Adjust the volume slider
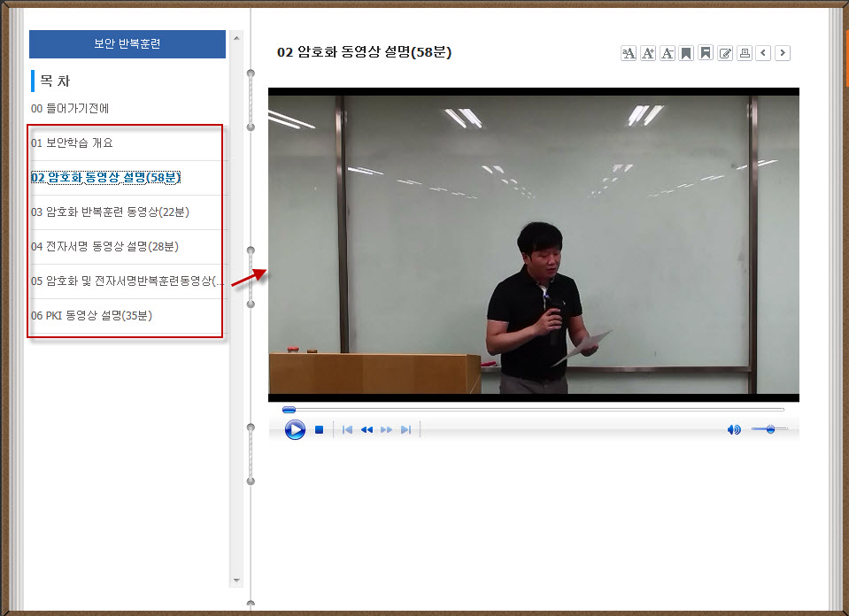The width and height of the screenshot is (849, 616). (769, 429)
